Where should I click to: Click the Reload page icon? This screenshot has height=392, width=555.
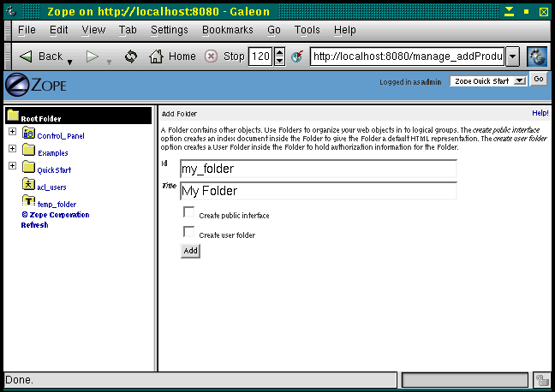tap(131, 56)
